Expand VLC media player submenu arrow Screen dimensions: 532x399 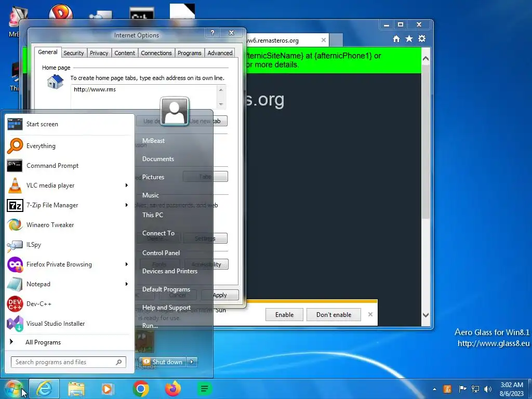pos(127,185)
